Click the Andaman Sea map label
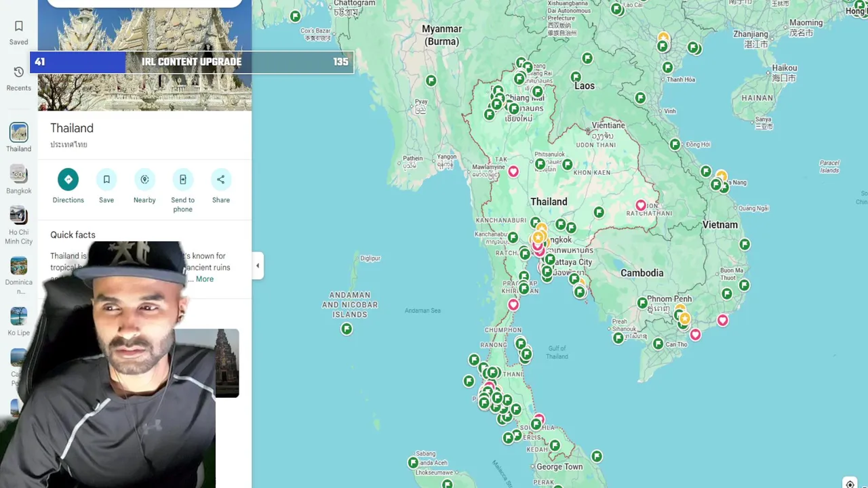The height and width of the screenshot is (488, 868). (x=422, y=310)
